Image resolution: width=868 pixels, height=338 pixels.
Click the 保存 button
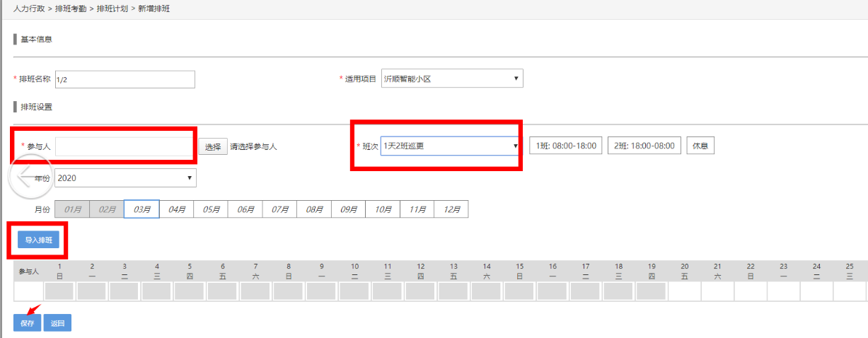coord(28,323)
